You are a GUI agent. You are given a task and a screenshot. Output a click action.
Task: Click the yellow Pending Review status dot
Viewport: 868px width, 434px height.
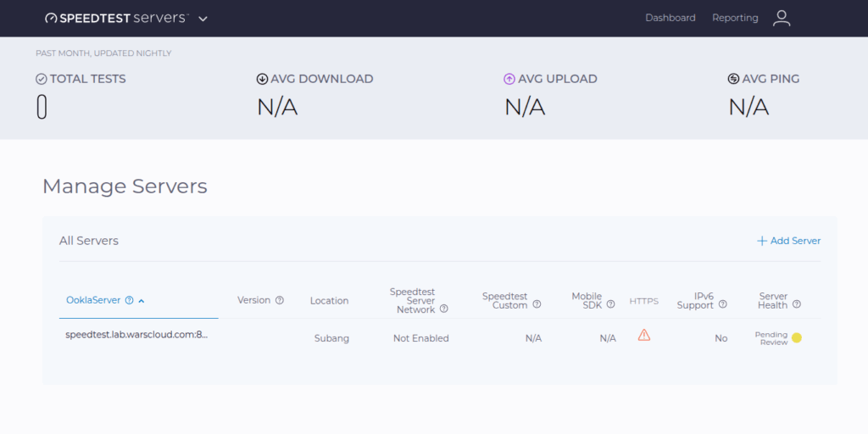tap(797, 337)
